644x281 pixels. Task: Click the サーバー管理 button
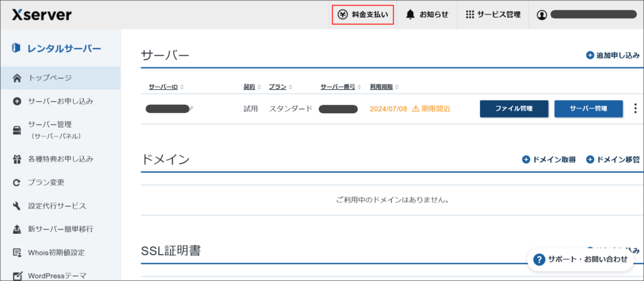coord(588,109)
